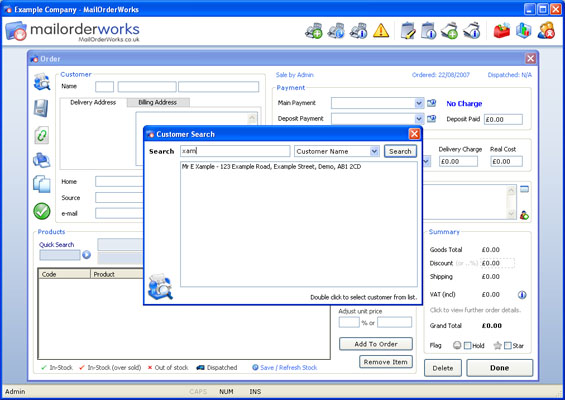Click the floppy disk save icon in Order sidebar
The image size is (565, 400).
(x=41, y=108)
